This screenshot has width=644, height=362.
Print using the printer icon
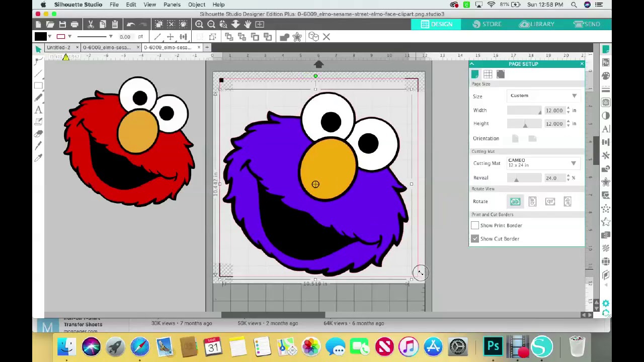pyautogui.click(x=74, y=24)
